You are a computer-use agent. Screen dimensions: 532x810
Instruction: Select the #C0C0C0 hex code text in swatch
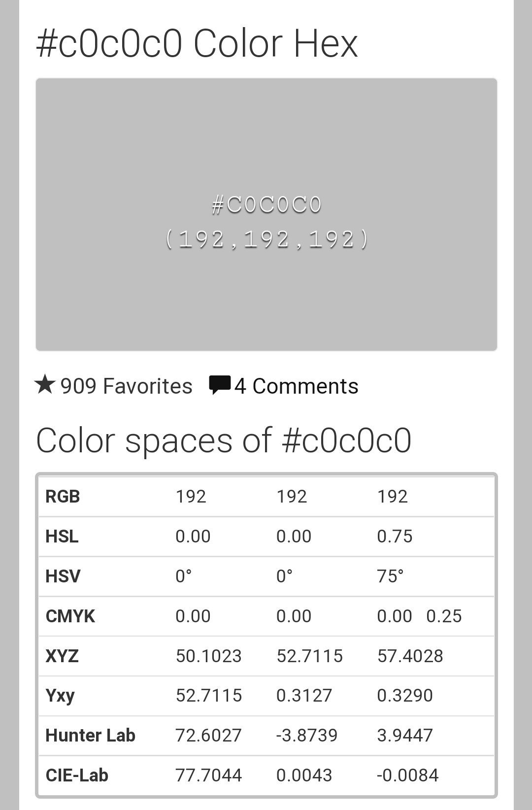tap(266, 204)
